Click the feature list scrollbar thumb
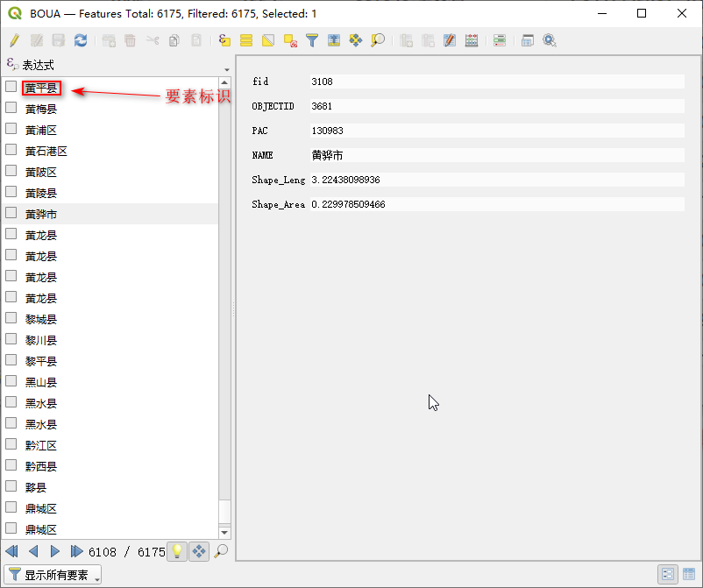 click(x=224, y=511)
